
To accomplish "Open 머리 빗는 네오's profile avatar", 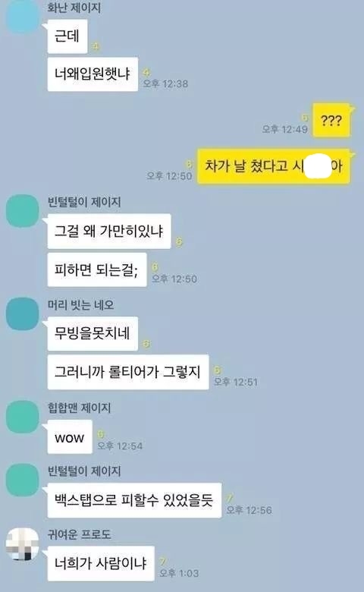I will pos(22,313).
